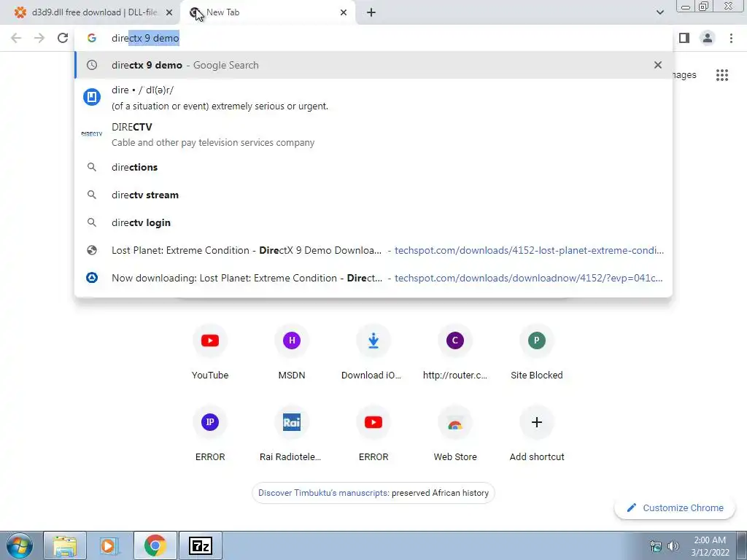747x560 pixels.
Task: Close the d3d9.dll tab
Action: (x=169, y=12)
